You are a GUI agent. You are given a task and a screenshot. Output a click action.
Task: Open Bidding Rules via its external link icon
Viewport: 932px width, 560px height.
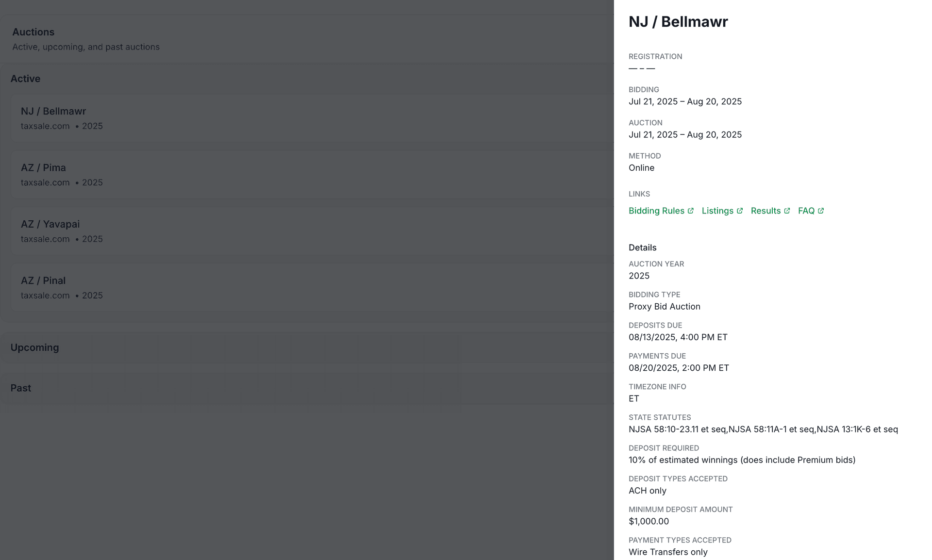(691, 210)
